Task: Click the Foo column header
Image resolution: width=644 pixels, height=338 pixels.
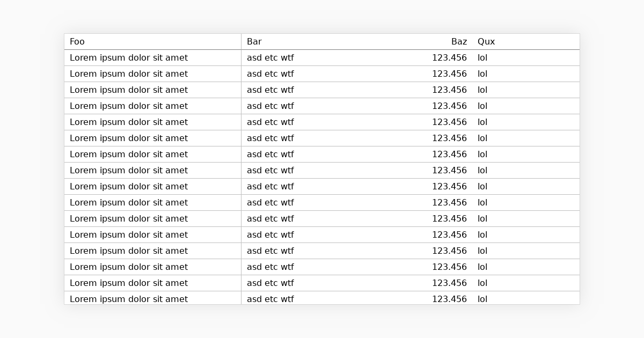Action: click(78, 41)
